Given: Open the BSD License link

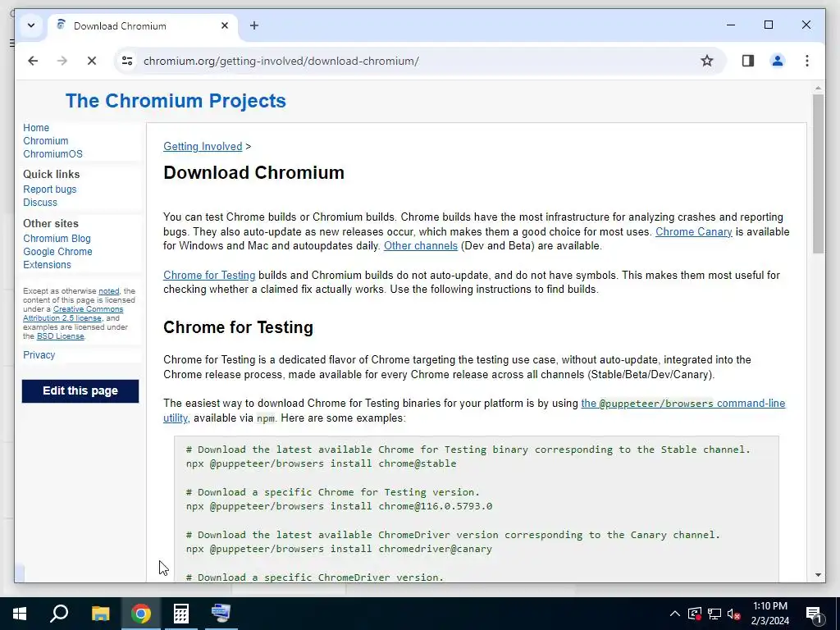Looking at the screenshot, I should [x=60, y=336].
